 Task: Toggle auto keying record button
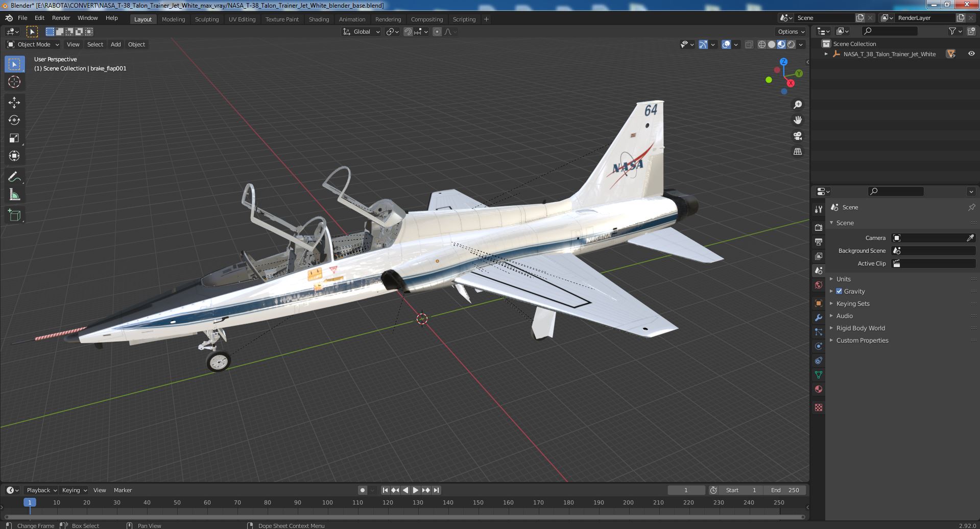click(363, 490)
